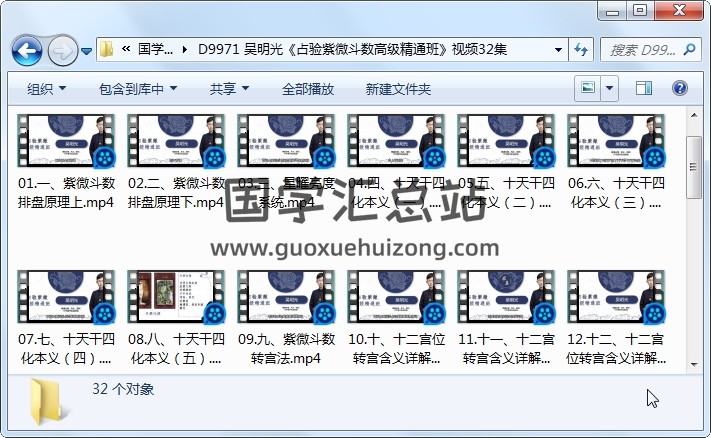Viewport: 711px width, 438px height.
Task: Select video thumbnail 01 紫微斗数排盘原理上
Action: point(66,141)
